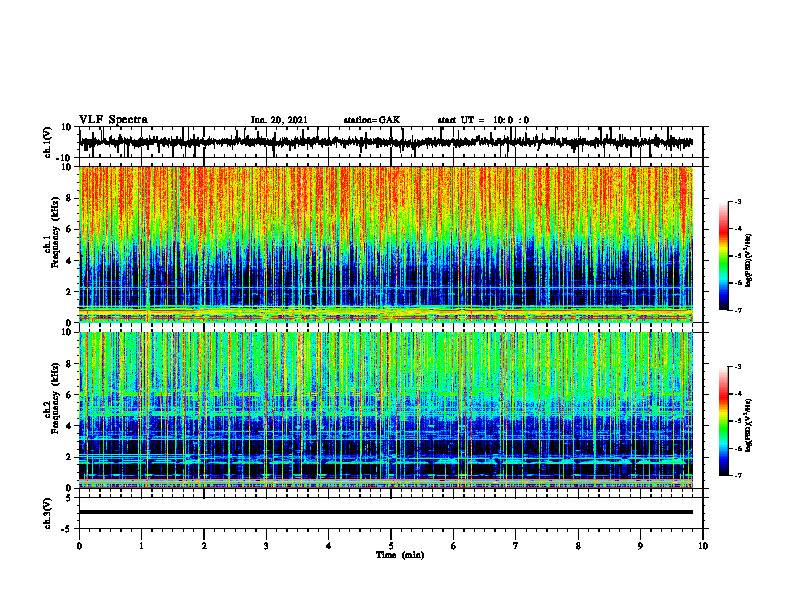Click the "-7" label on ch.2 color scale
The height and width of the screenshot is (612, 792).
pos(737,475)
